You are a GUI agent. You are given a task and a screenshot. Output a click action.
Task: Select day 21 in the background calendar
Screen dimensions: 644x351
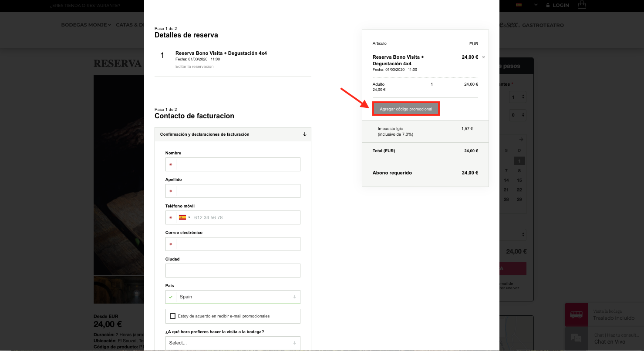(506, 190)
